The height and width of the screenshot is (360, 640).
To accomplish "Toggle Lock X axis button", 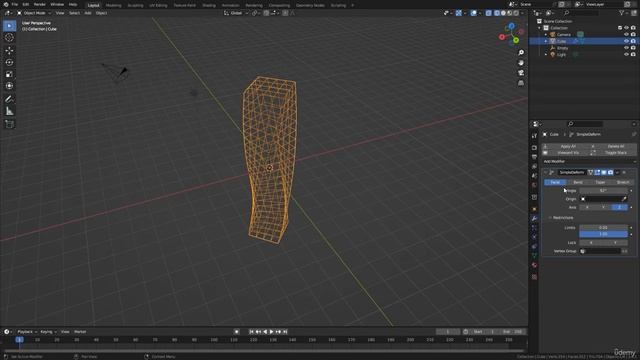I will coord(591,243).
